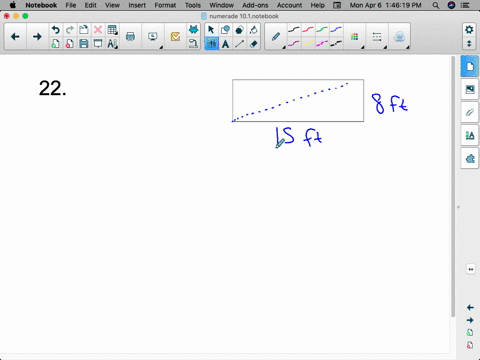Viewport: 480px width, 360px height.
Task: Save the notebook file
Action: pyautogui.click(x=84, y=43)
